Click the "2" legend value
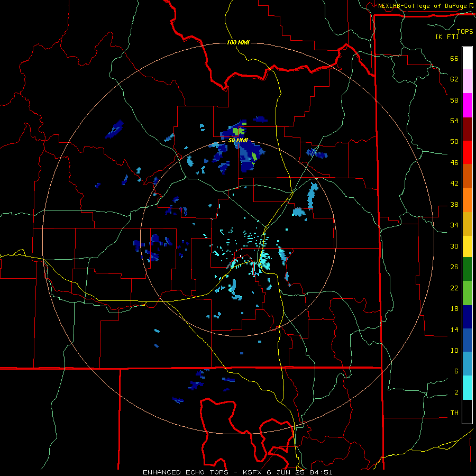Screen dimensions: 476x476 (x=456, y=392)
